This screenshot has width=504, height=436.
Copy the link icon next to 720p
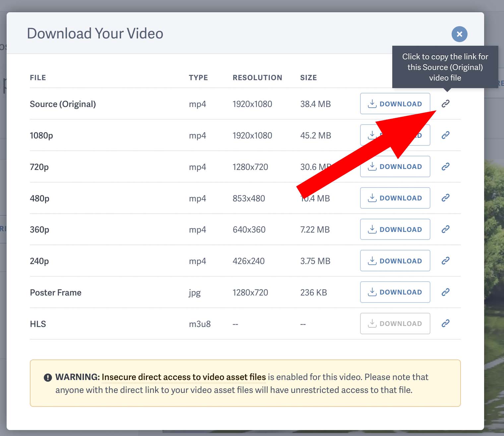pyautogui.click(x=445, y=166)
